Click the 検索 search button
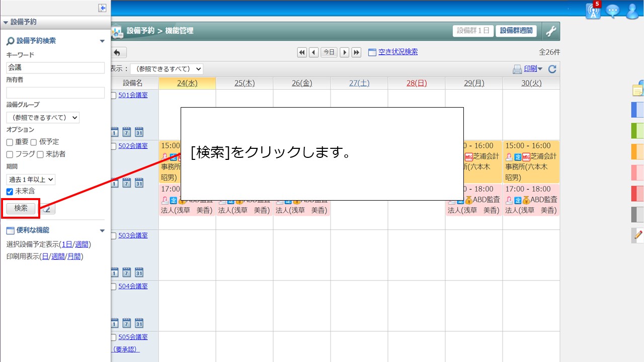This screenshot has height=362, width=644. point(21,208)
